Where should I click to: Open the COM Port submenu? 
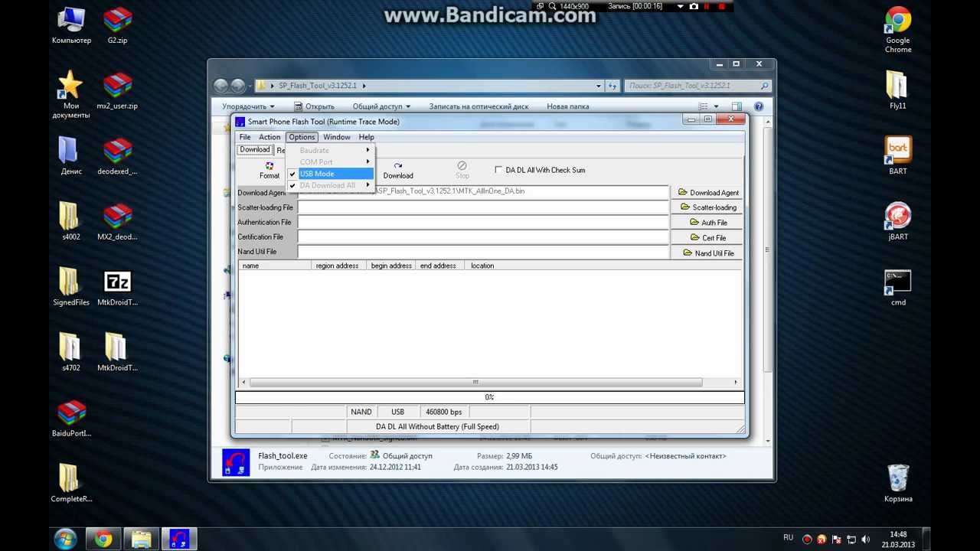[331, 162]
